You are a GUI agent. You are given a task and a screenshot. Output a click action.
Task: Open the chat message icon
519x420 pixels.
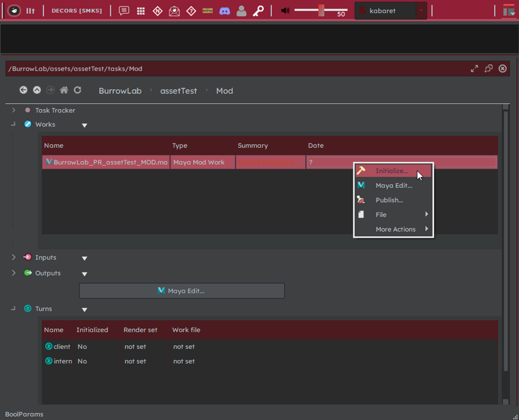tap(124, 11)
